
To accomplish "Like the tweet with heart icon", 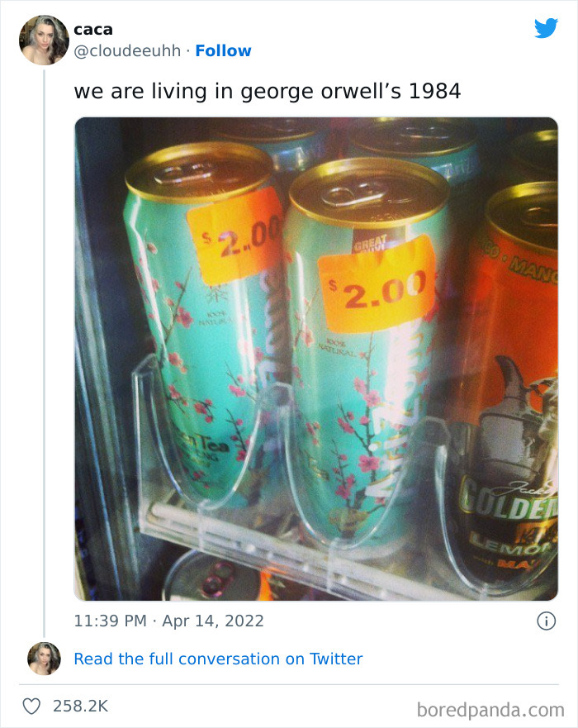I will coord(31,707).
